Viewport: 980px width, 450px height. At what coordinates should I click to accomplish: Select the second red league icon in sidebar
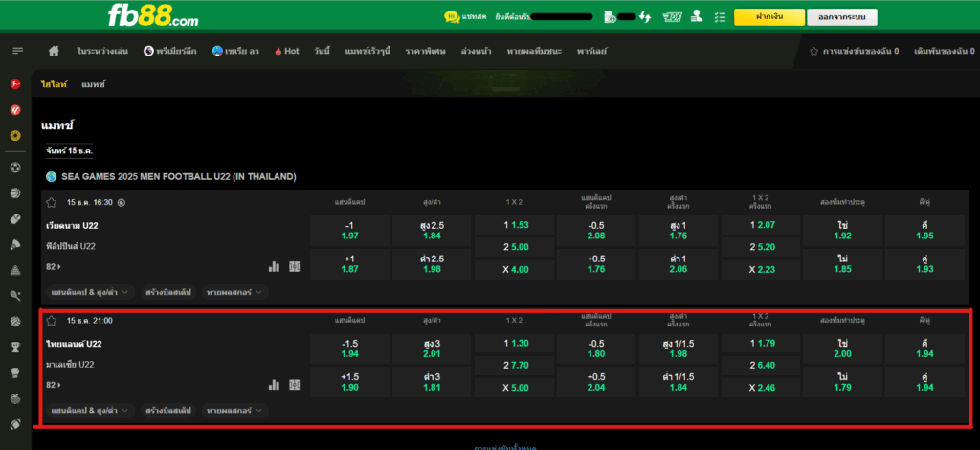click(15, 109)
